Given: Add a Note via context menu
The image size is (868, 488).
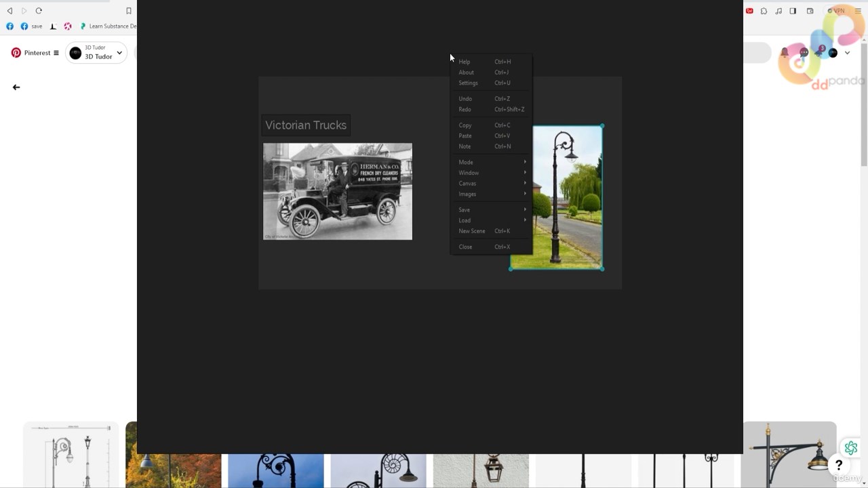Looking at the screenshot, I should pos(492,146).
